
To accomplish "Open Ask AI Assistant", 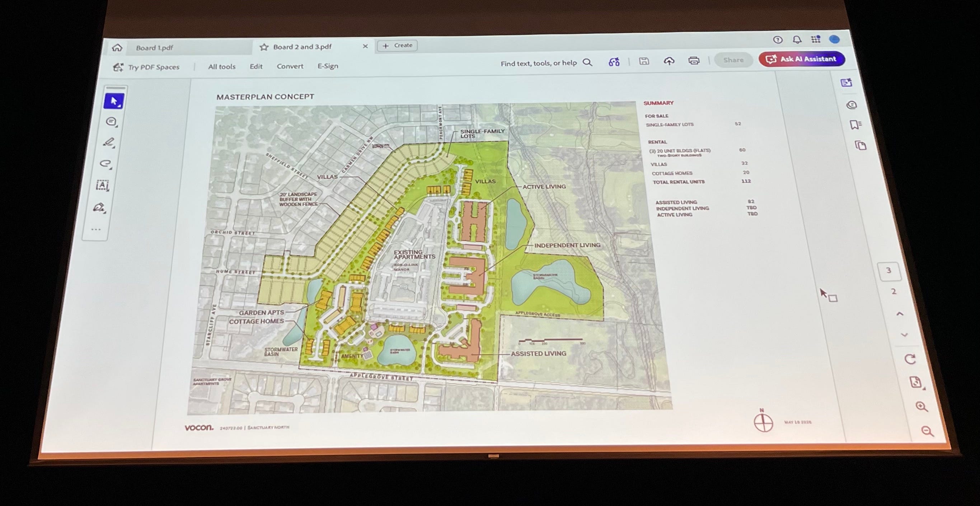I will tap(802, 58).
